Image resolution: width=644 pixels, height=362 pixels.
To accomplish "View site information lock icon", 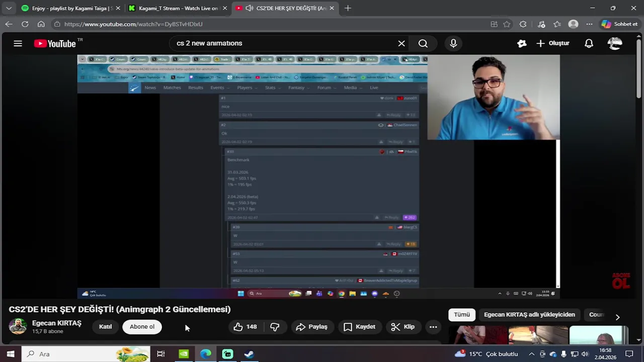I will pos(57,24).
